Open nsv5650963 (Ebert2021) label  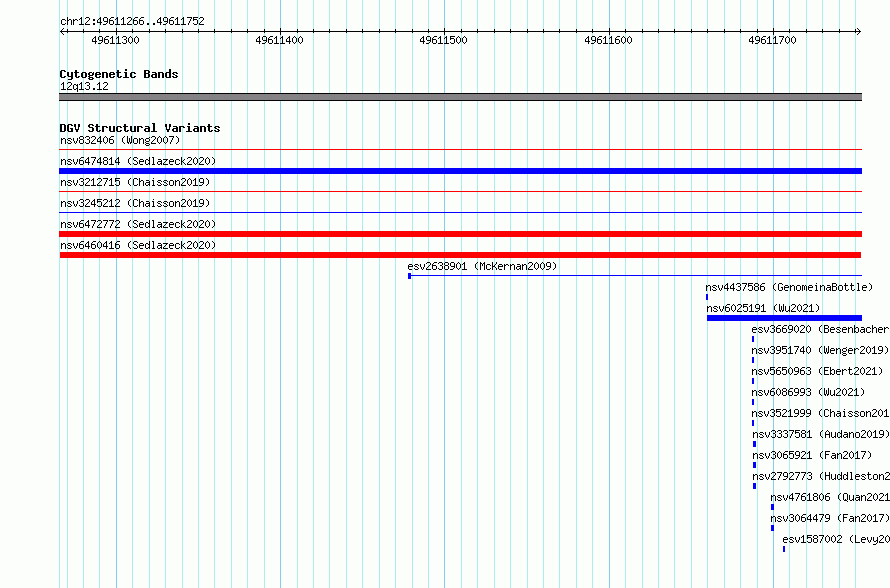tap(817, 371)
